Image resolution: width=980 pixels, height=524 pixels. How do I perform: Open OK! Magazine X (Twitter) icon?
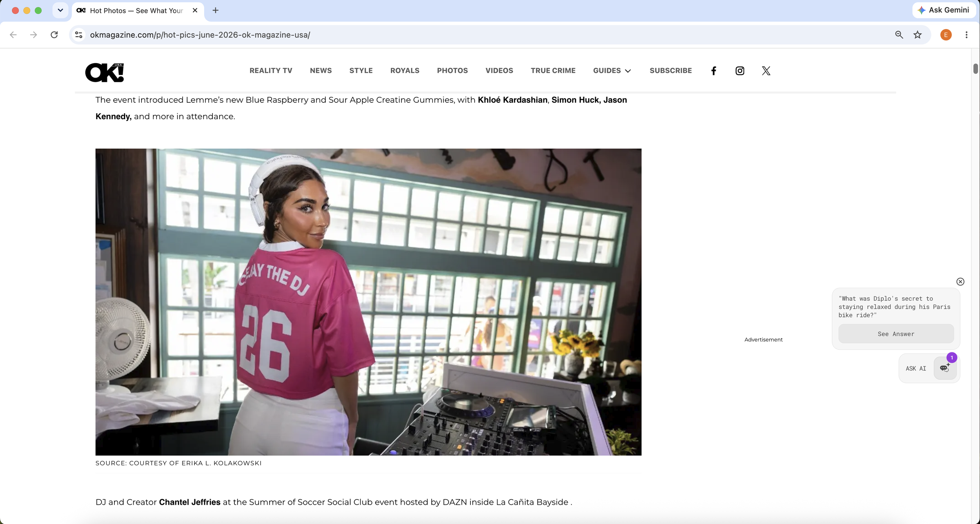(766, 71)
